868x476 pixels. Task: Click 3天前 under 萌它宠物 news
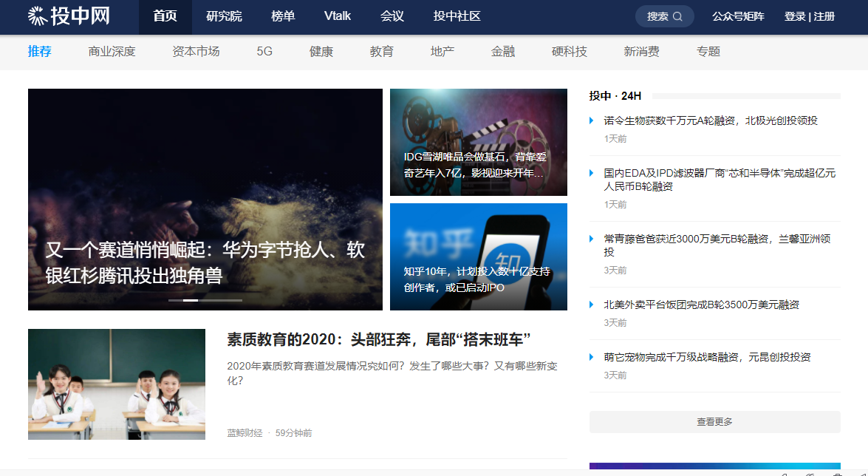[615, 375]
